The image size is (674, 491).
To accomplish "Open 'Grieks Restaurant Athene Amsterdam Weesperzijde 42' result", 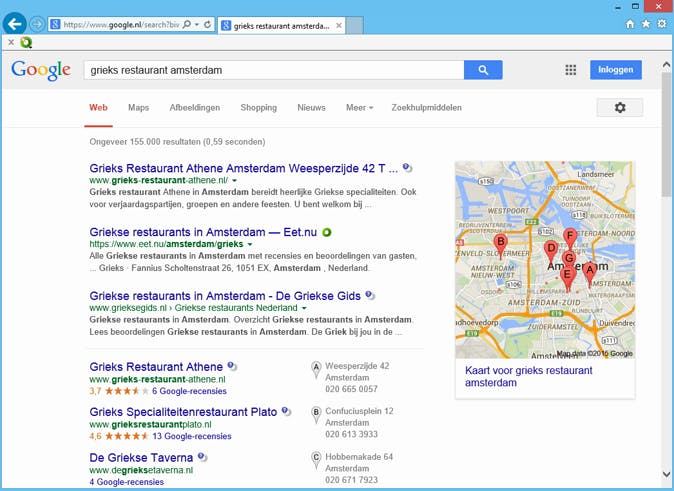I will click(x=244, y=168).
